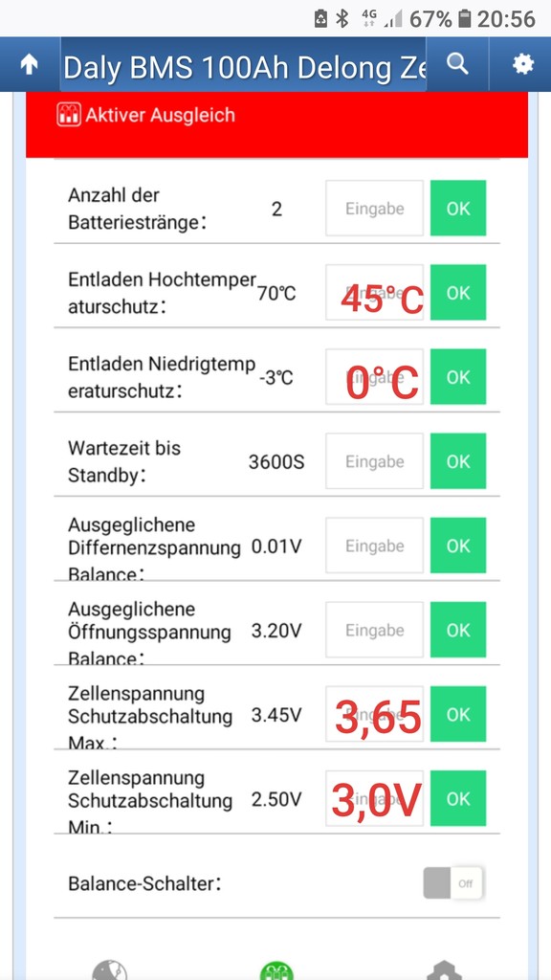This screenshot has height=980, width=551.
Task: Select the green center bottom navigation icon
Action: (x=276, y=970)
